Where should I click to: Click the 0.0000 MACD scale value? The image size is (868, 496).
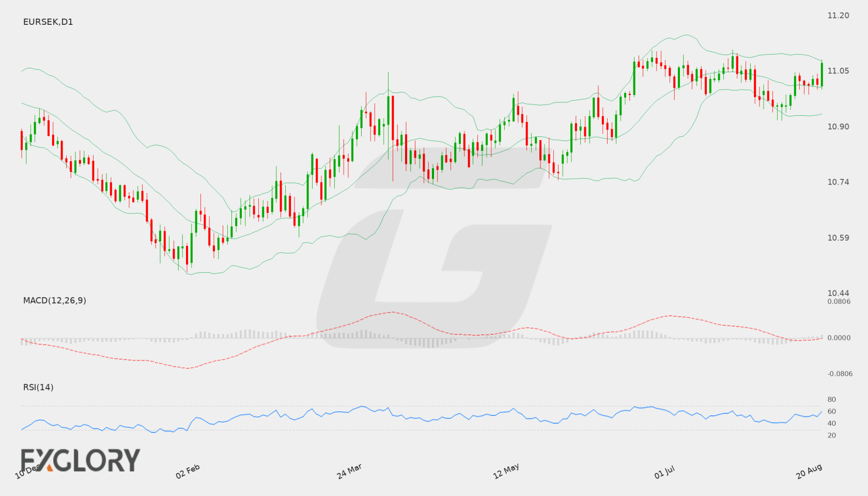(x=839, y=337)
